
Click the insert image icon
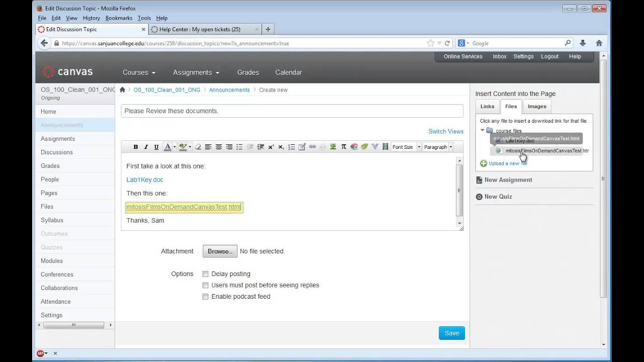click(x=333, y=147)
